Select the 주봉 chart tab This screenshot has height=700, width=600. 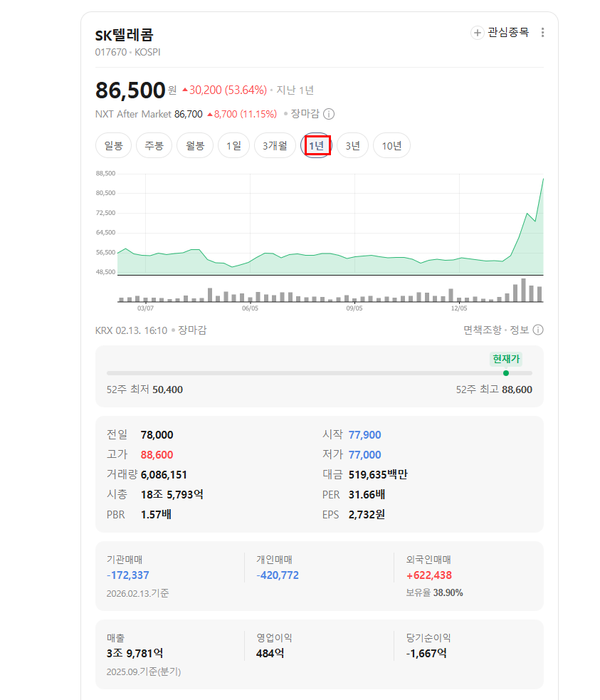click(154, 145)
